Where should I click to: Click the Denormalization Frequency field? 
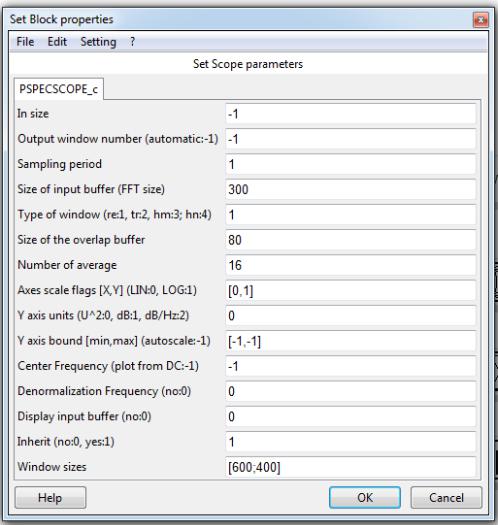[350, 391]
